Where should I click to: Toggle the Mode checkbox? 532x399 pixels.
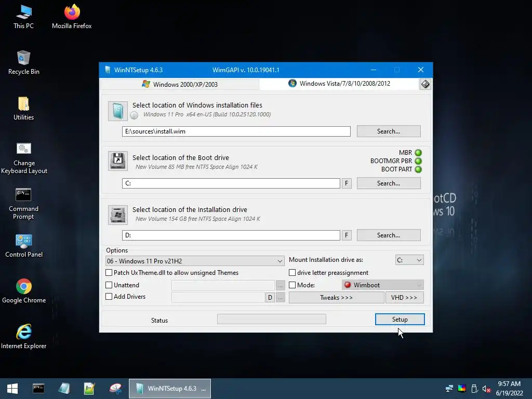point(292,285)
